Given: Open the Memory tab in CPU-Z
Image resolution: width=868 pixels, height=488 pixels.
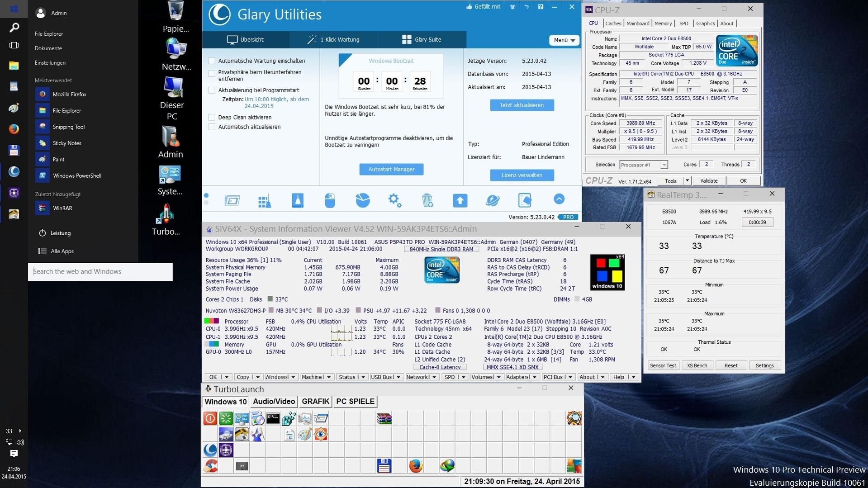Looking at the screenshot, I should click(x=663, y=24).
